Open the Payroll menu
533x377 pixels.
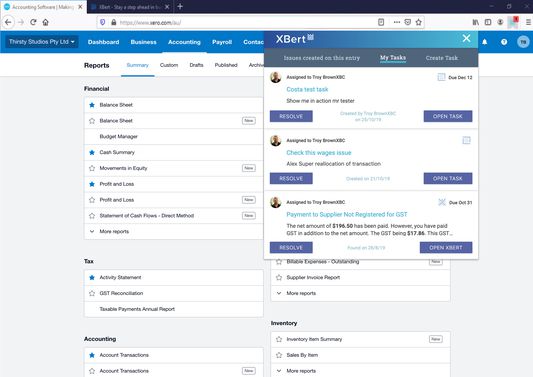(x=222, y=42)
